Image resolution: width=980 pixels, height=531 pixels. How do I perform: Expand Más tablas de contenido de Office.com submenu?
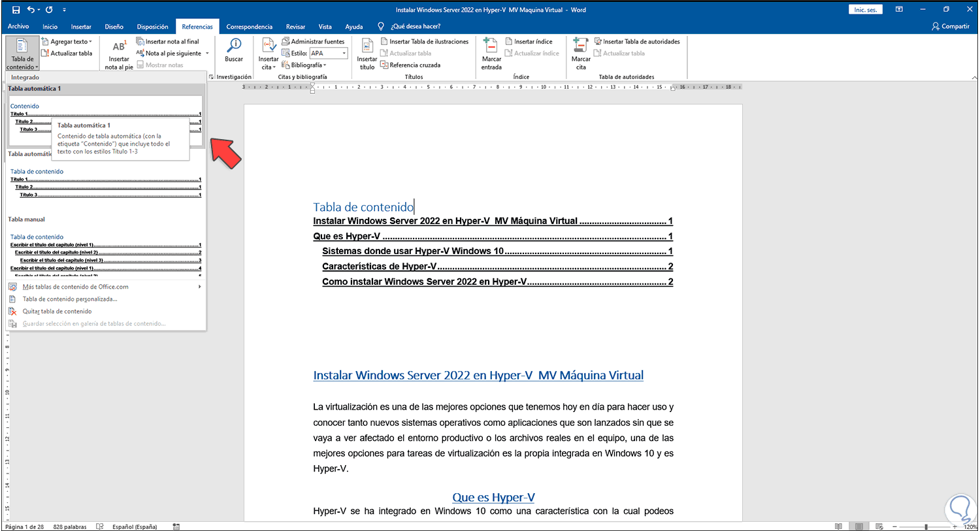tap(105, 287)
